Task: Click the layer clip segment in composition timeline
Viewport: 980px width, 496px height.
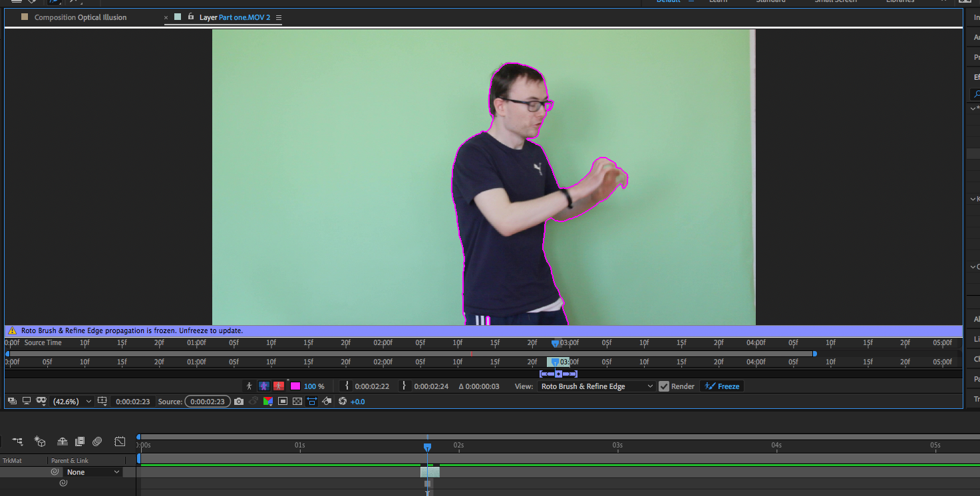Action: (x=430, y=472)
